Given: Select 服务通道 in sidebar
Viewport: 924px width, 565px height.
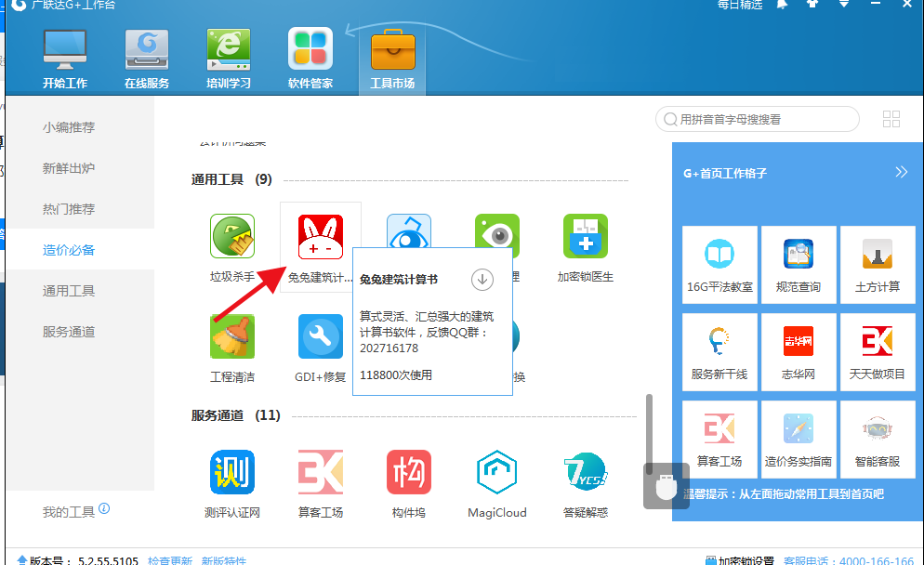Looking at the screenshot, I should click(x=69, y=332).
